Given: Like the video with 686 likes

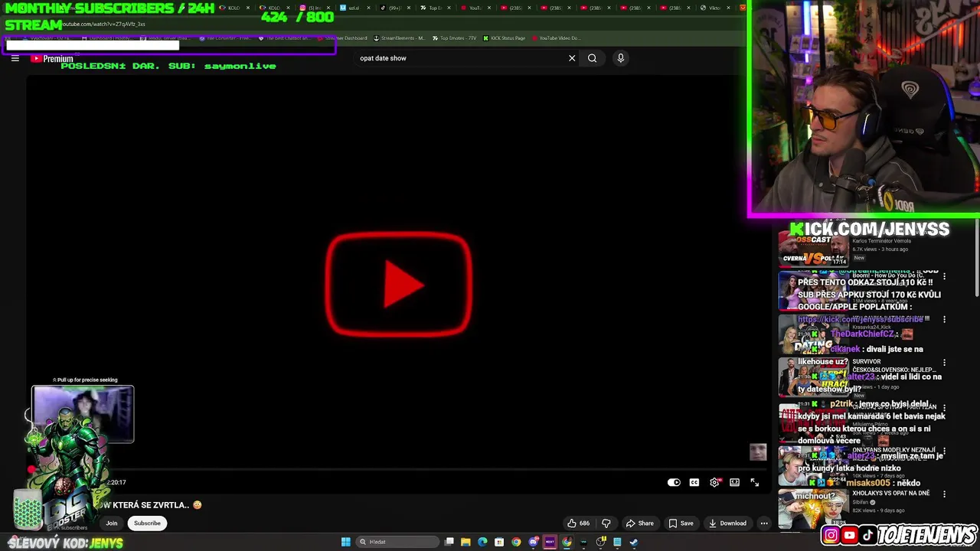Looking at the screenshot, I should [578, 523].
